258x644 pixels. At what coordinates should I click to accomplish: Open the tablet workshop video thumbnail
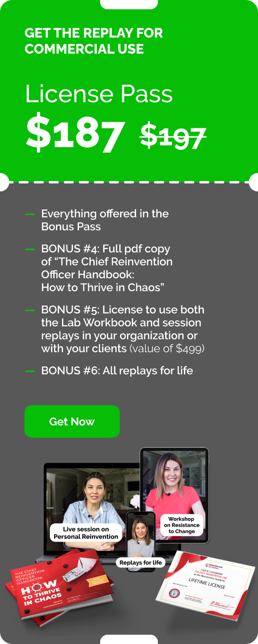(x=175, y=495)
